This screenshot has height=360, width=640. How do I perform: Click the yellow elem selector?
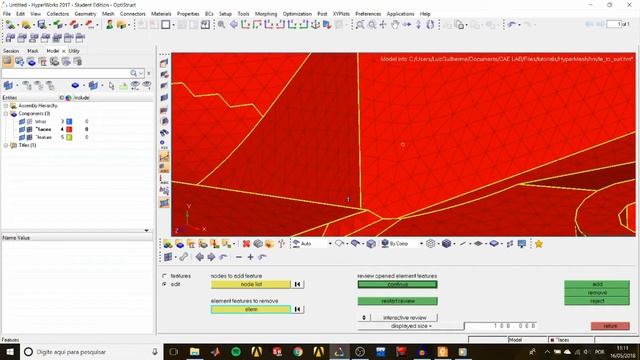251,309
